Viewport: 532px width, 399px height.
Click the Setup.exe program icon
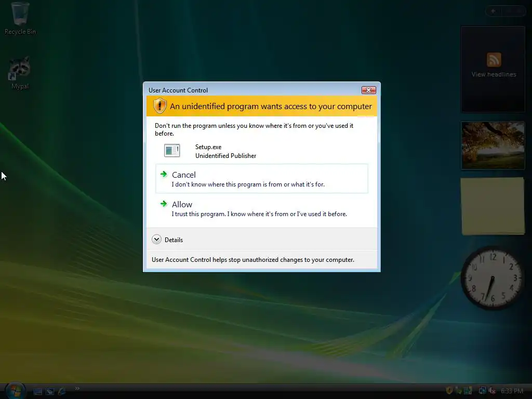click(x=171, y=151)
